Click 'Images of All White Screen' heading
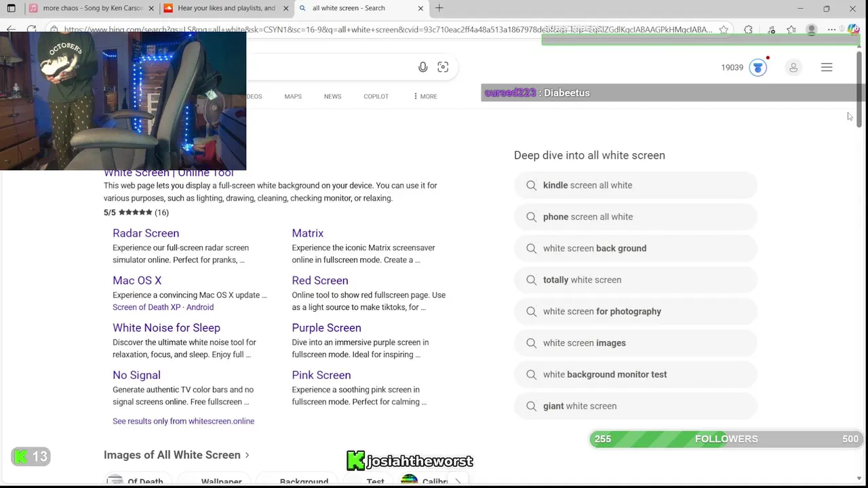The image size is (868, 488). [172, 455]
